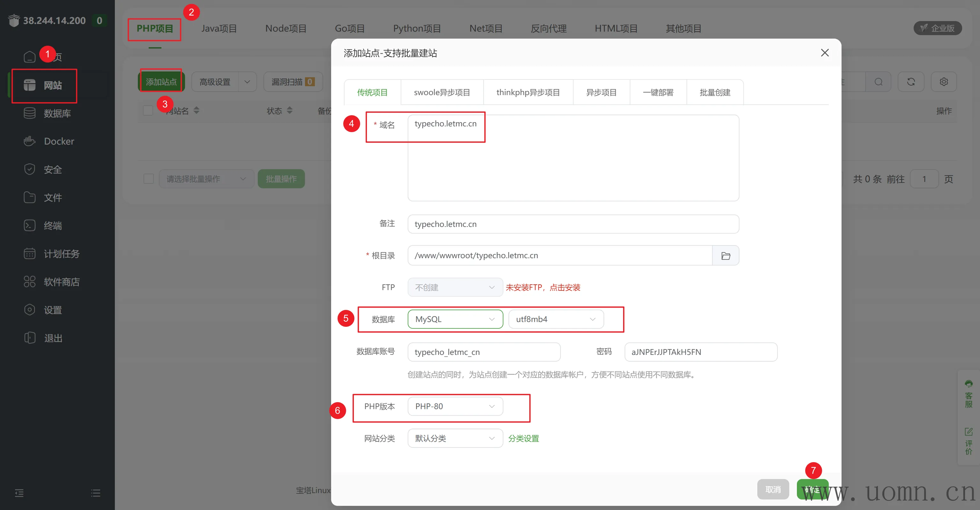The width and height of the screenshot is (980, 510).
Task: Open the PHP-80 version dropdown
Action: 455,407
